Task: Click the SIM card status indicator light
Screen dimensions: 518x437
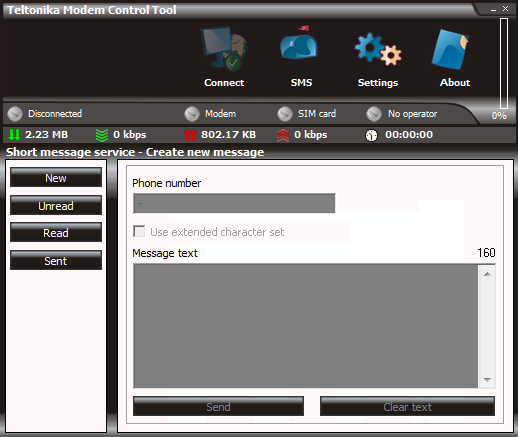Action: [x=285, y=114]
